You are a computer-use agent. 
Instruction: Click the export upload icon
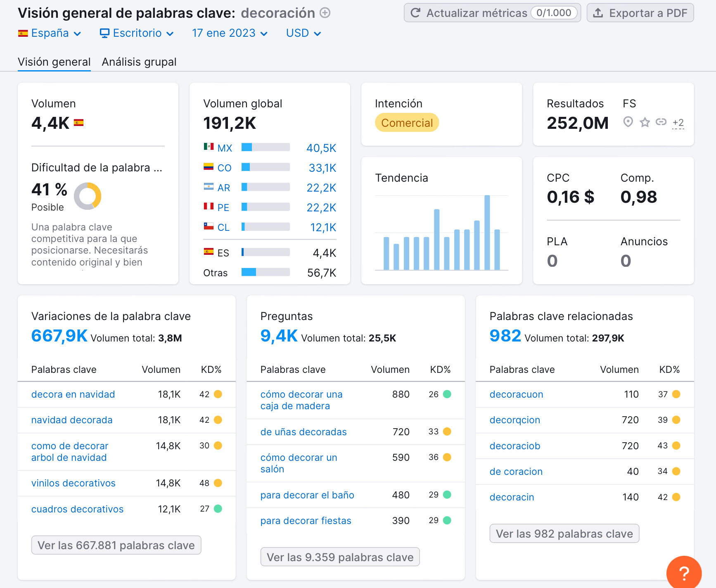click(x=598, y=13)
